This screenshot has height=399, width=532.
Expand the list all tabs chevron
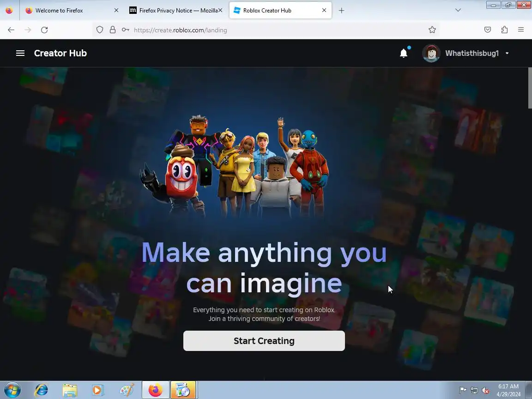(458, 10)
